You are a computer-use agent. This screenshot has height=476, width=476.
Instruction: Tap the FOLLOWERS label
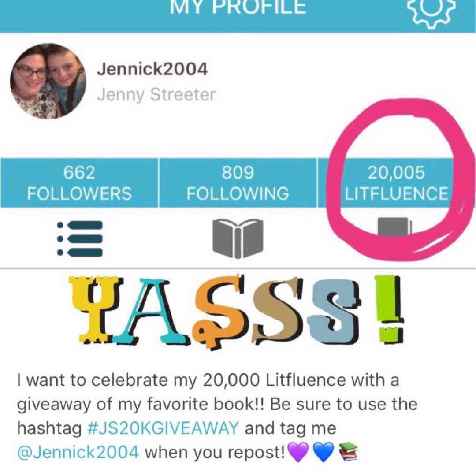(79, 193)
